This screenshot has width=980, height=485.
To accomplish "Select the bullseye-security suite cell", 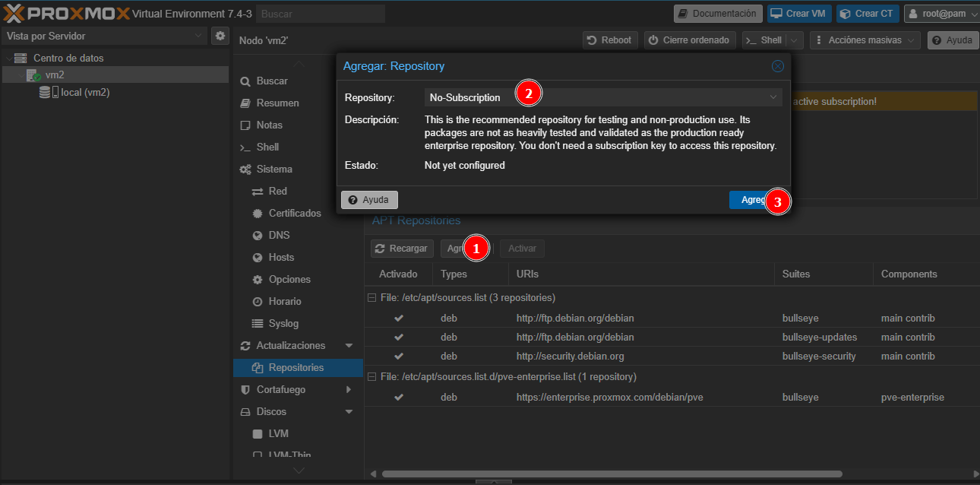I will pyautogui.click(x=819, y=356).
